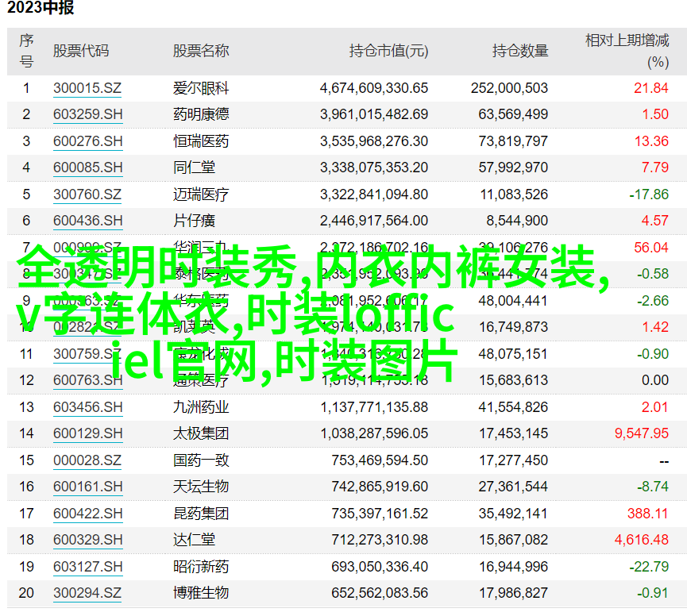
Task: Click market value 1,038,287,596.05
Action: coord(374,433)
